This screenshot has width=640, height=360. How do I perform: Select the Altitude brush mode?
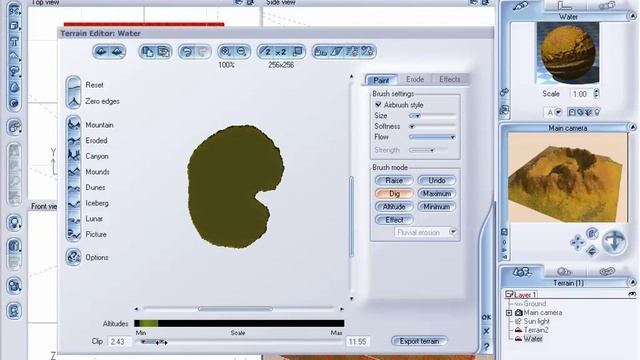tap(394, 207)
